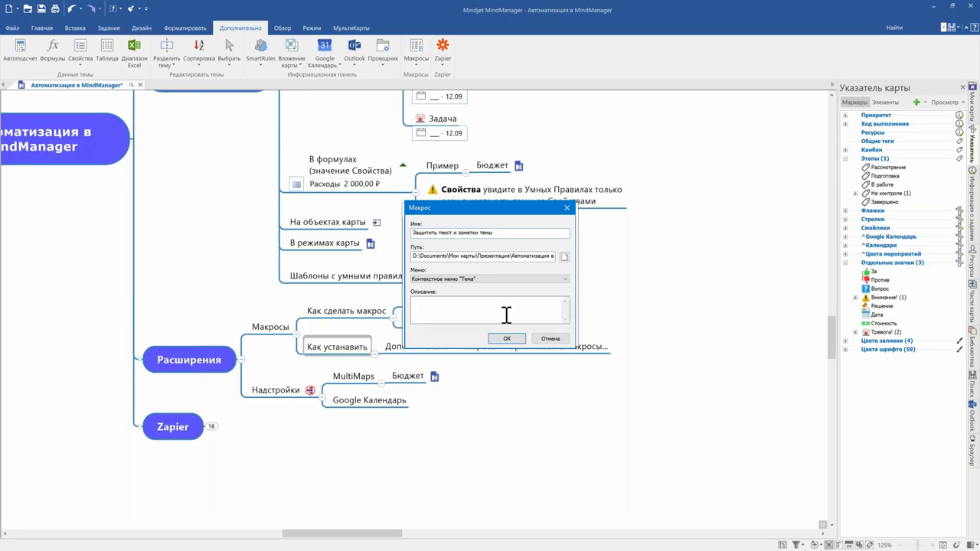Select the Вопрос marker in the list
Screen dimensions: 980x551
pyautogui.click(x=880, y=289)
